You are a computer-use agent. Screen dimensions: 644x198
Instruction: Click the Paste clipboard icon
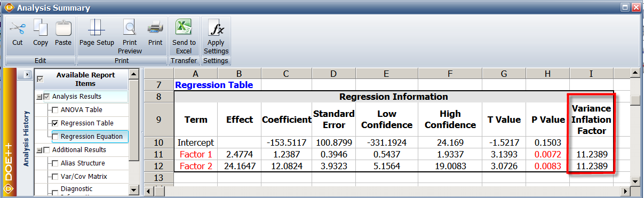pyautogui.click(x=63, y=28)
